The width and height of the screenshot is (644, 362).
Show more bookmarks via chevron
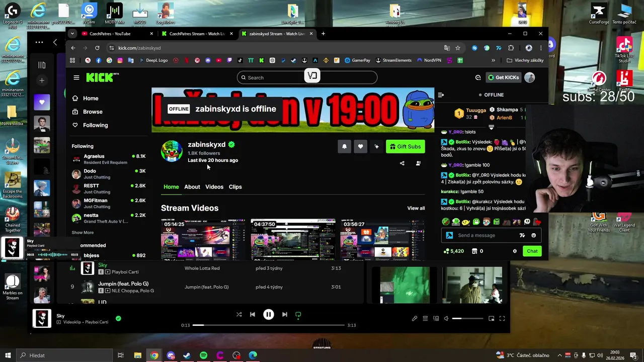point(493,60)
